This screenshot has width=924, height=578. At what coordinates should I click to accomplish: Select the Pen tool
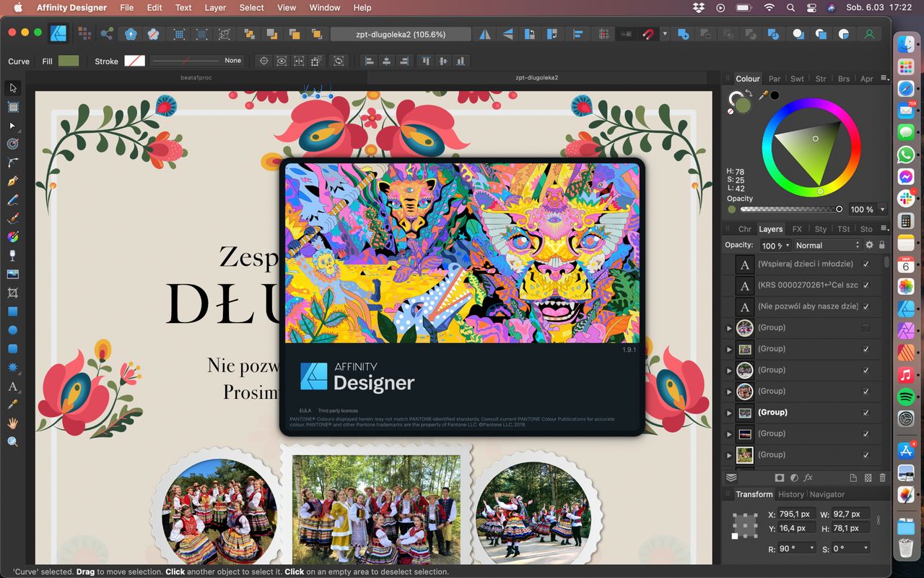click(13, 181)
